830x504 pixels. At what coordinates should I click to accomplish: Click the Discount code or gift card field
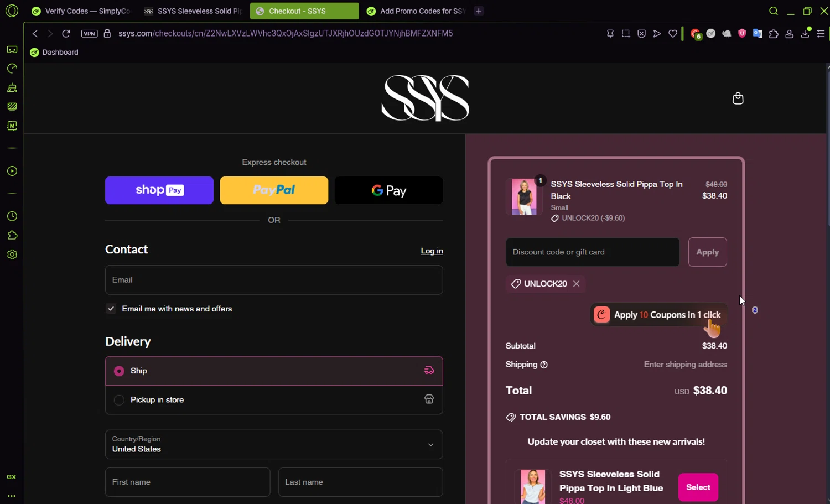coord(593,252)
